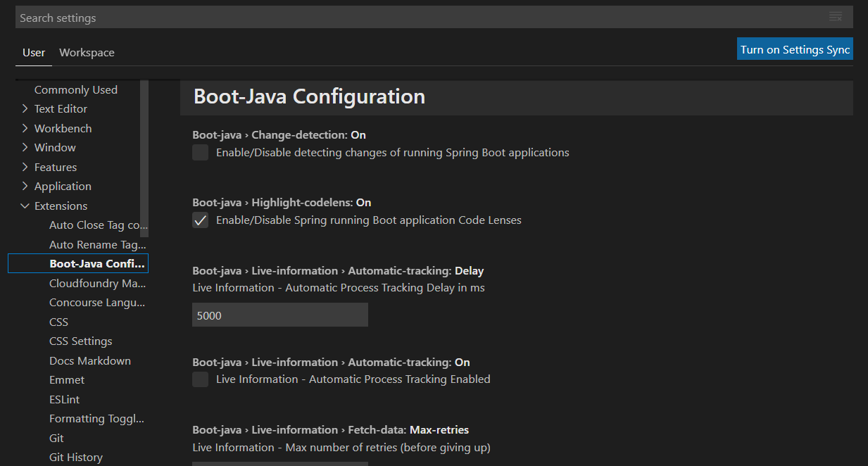The image size is (868, 466).
Task: Select the User settings tab
Action: pos(34,53)
